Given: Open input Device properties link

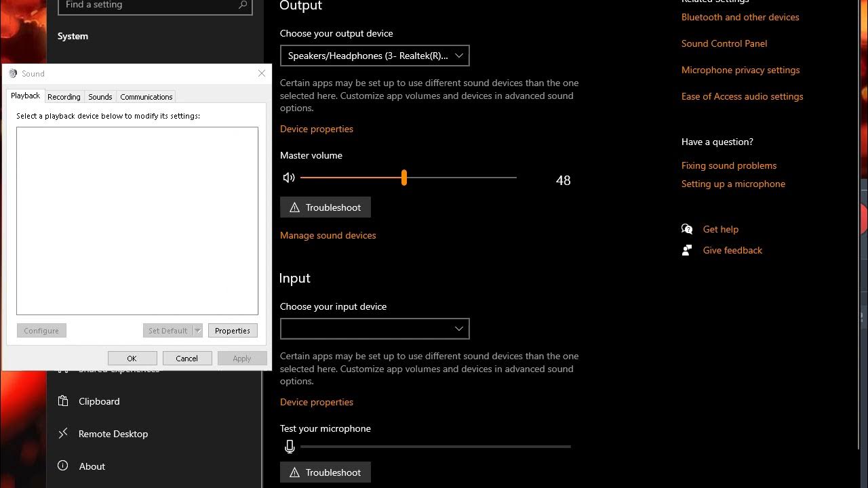Looking at the screenshot, I should point(317,402).
